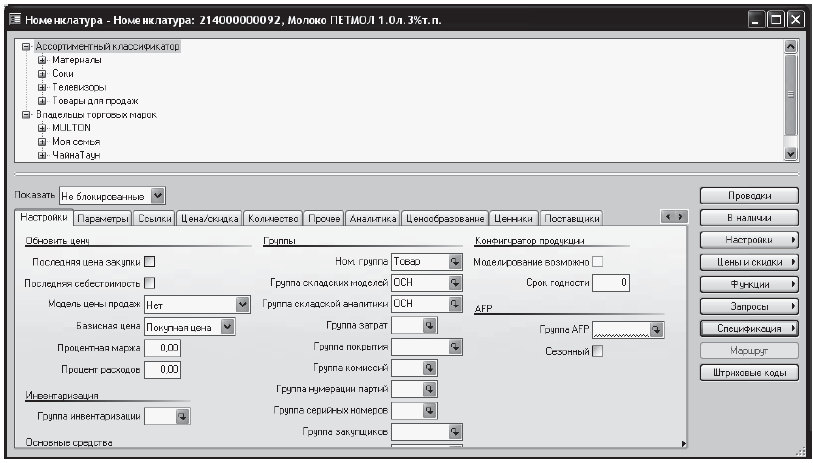Click lookup icon next to Ном. группа field
Image resolution: width=813 pixels, height=463 pixels.
point(455,262)
